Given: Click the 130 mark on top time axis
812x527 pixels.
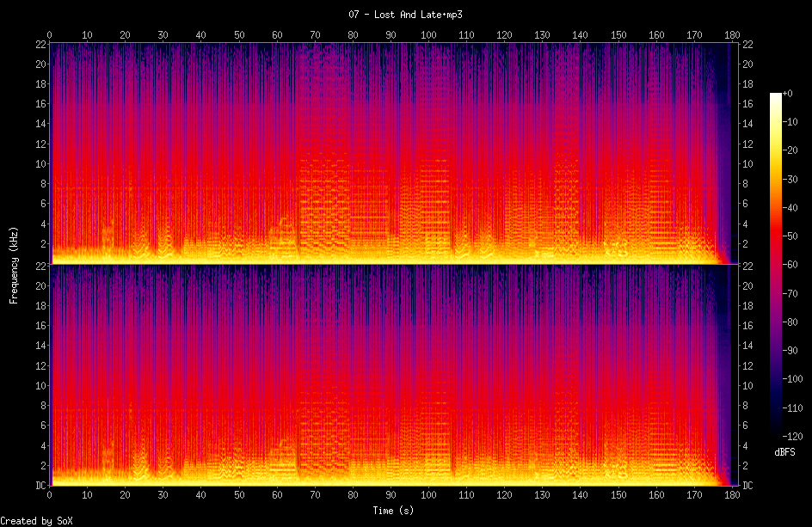Looking at the screenshot, I should point(542,34).
